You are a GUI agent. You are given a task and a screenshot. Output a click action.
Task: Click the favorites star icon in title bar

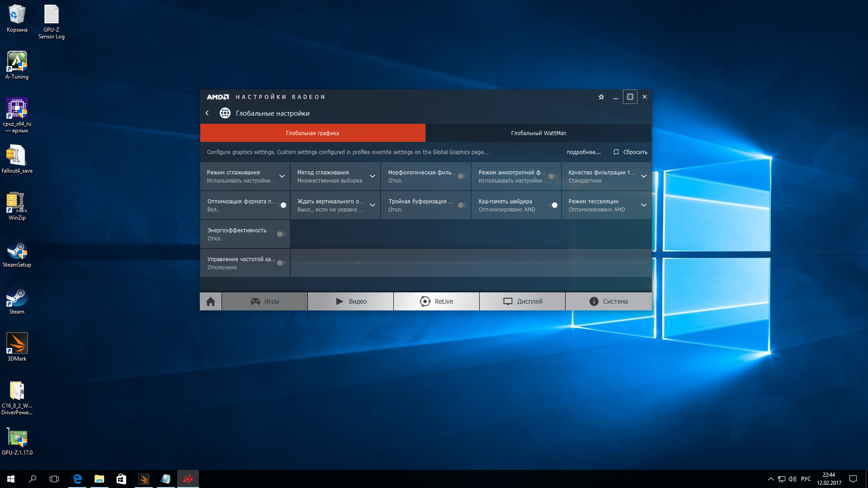601,97
